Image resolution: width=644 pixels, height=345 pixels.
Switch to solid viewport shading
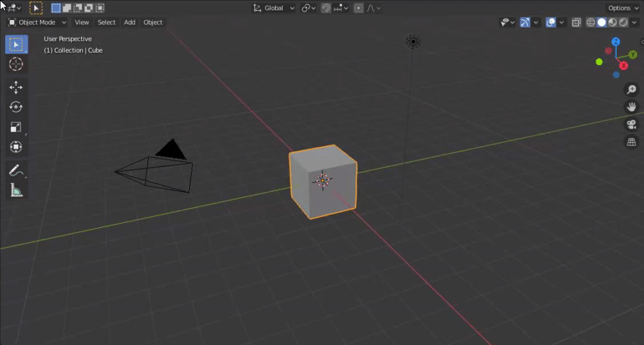(601, 22)
